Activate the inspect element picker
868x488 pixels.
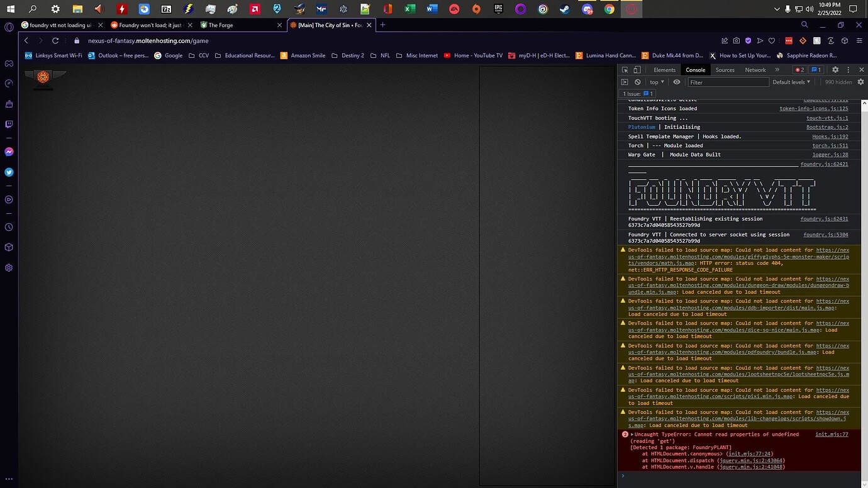(625, 70)
